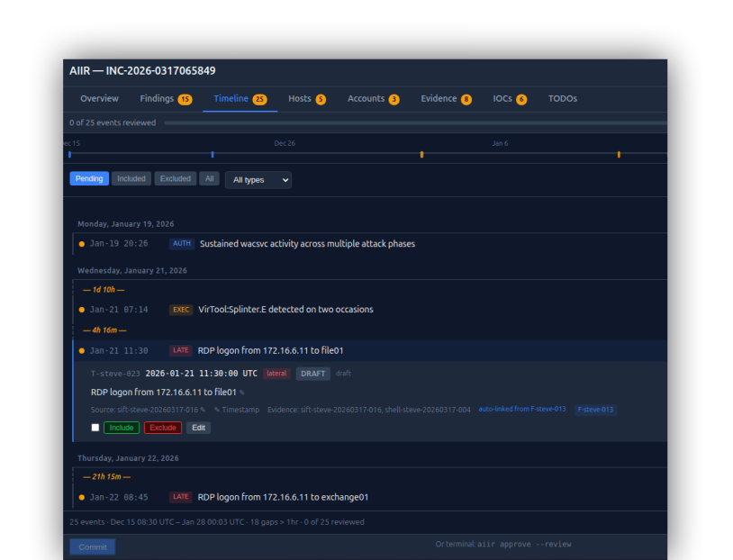Click the DRAFT badge in the expanded event
Screen dimensions: 733x560
tap(312, 373)
